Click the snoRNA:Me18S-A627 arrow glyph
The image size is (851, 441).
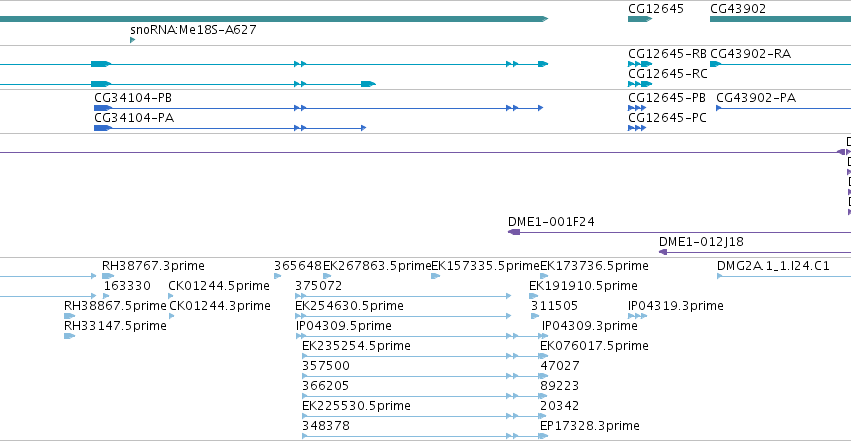click(x=132, y=40)
